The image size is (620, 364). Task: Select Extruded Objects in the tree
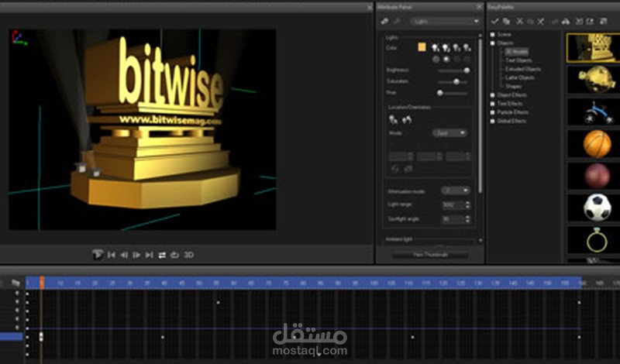522,69
